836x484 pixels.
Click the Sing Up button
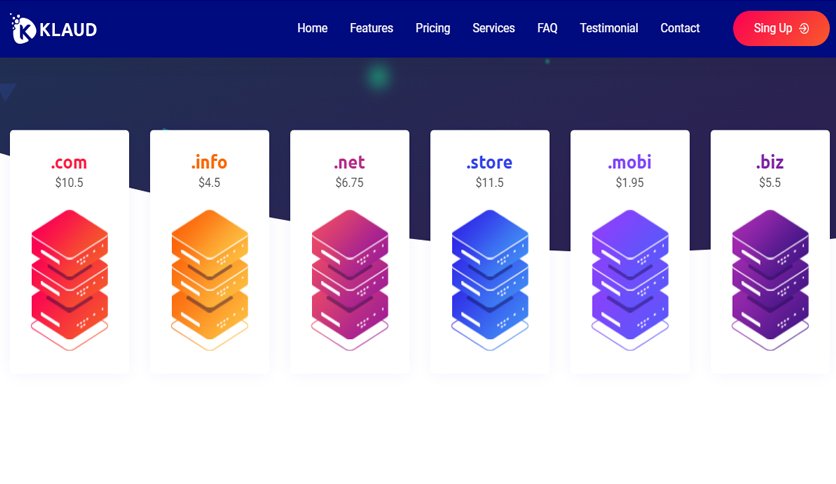tap(781, 28)
